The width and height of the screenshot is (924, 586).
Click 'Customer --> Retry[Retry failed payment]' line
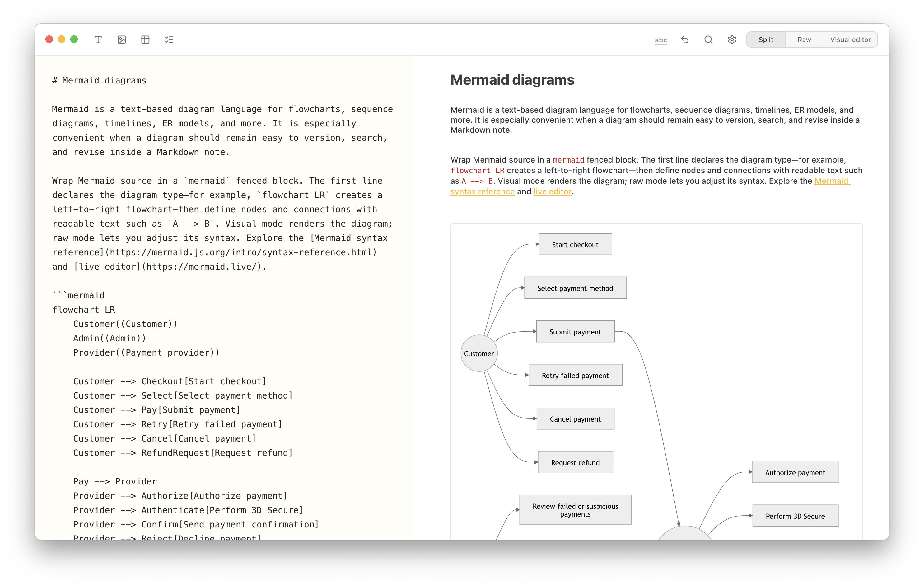click(178, 424)
